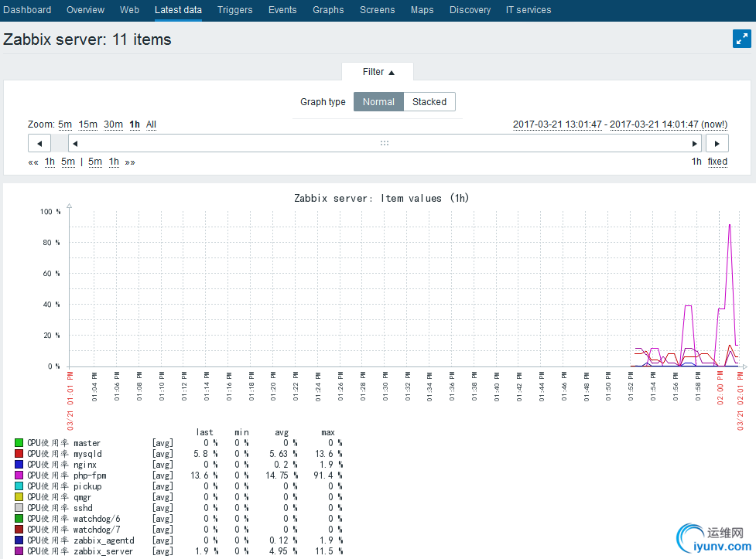Image resolution: width=756 pixels, height=559 pixels.
Task: Toggle the fixed period link
Action: click(717, 162)
